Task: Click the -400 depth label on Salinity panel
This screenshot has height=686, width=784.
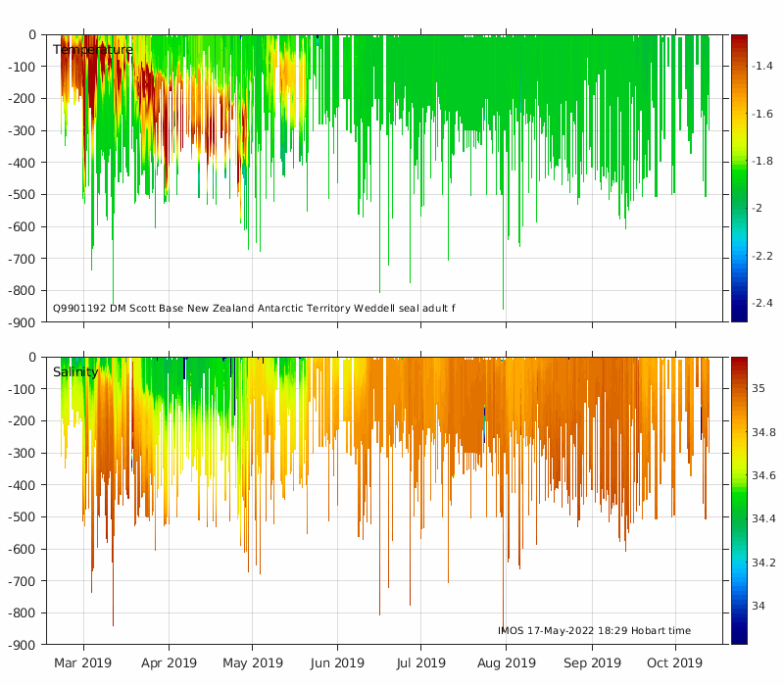Action: (22, 485)
